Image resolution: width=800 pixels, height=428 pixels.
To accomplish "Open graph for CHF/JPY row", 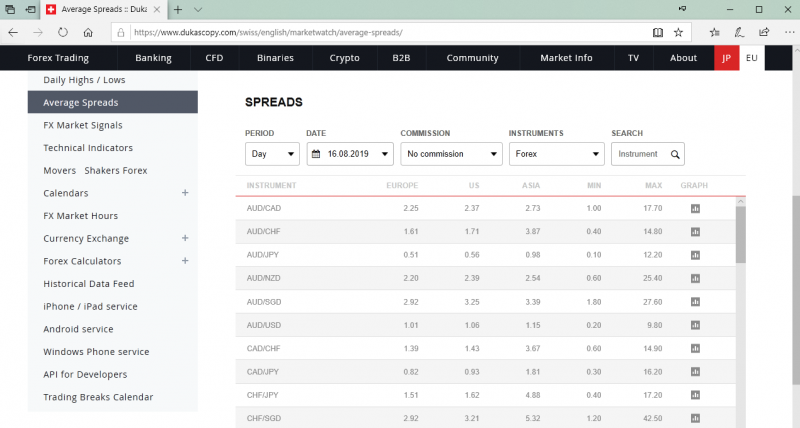I will click(695, 395).
